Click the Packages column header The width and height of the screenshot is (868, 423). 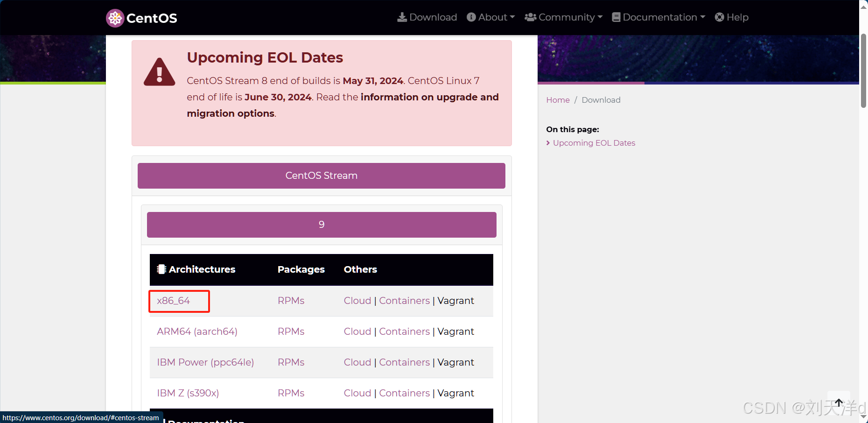301,269
